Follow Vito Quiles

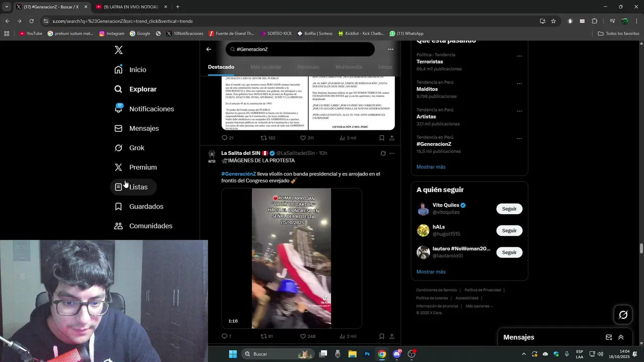pos(509,209)
